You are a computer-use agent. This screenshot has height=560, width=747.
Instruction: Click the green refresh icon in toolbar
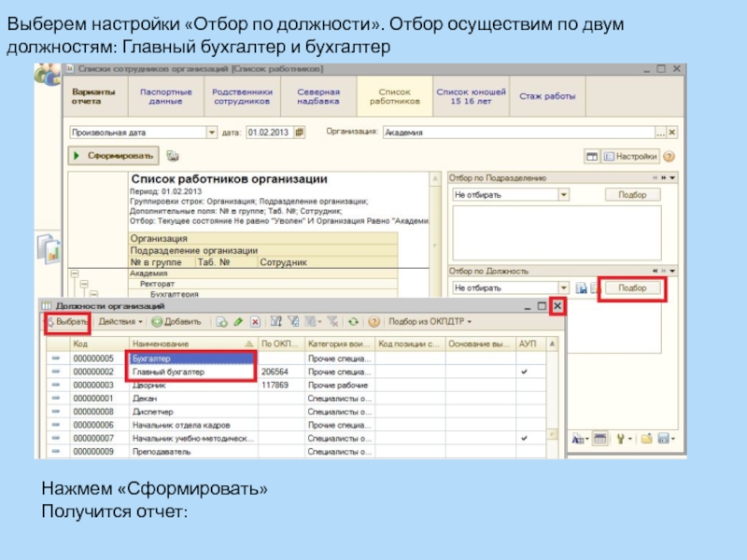[x=352, y=321]
